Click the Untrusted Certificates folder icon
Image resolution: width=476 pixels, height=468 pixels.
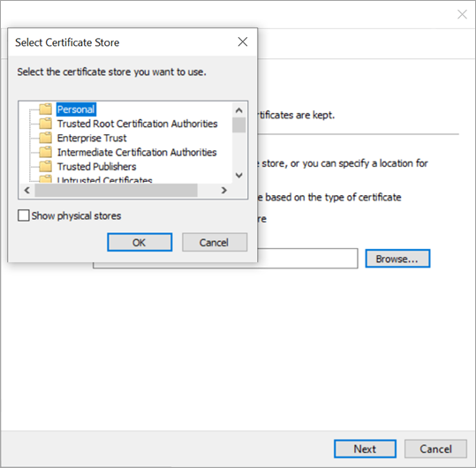pos(46,178)
